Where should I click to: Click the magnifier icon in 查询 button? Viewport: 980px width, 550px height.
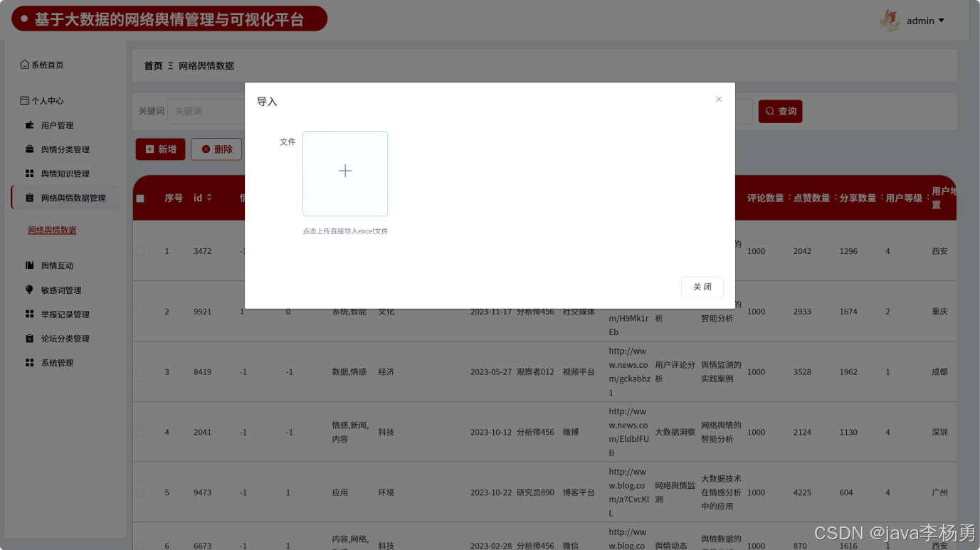(770, 111)
